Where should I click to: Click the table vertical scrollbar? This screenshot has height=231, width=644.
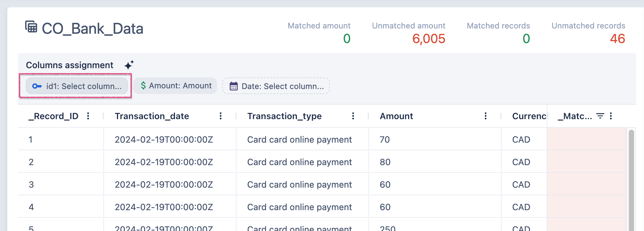pos(631,179)
